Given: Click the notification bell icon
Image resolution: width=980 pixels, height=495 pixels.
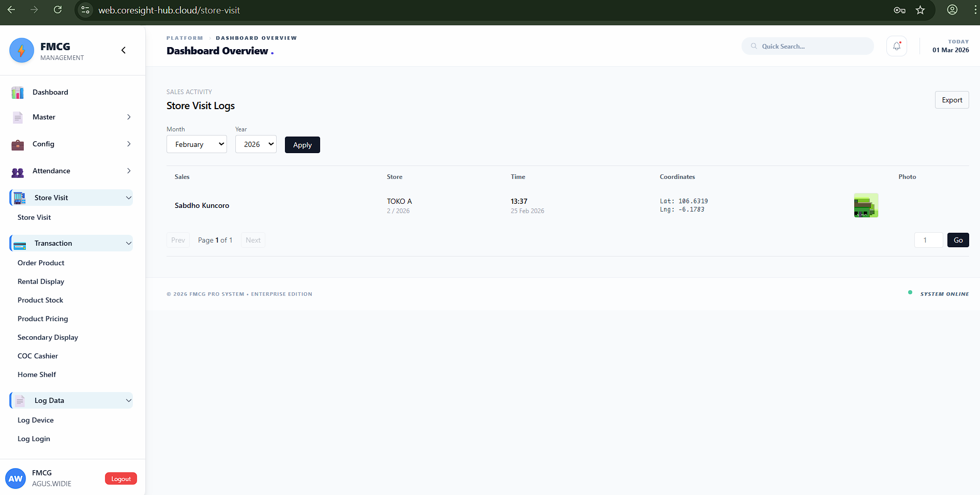Looking at the screenshot, I should [x=896, y=46].
